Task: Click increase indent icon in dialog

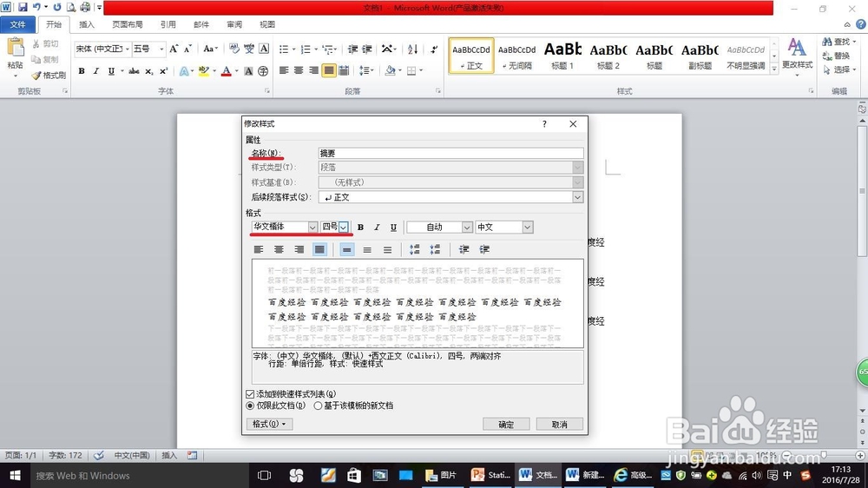Action: [x=484, y=250]
